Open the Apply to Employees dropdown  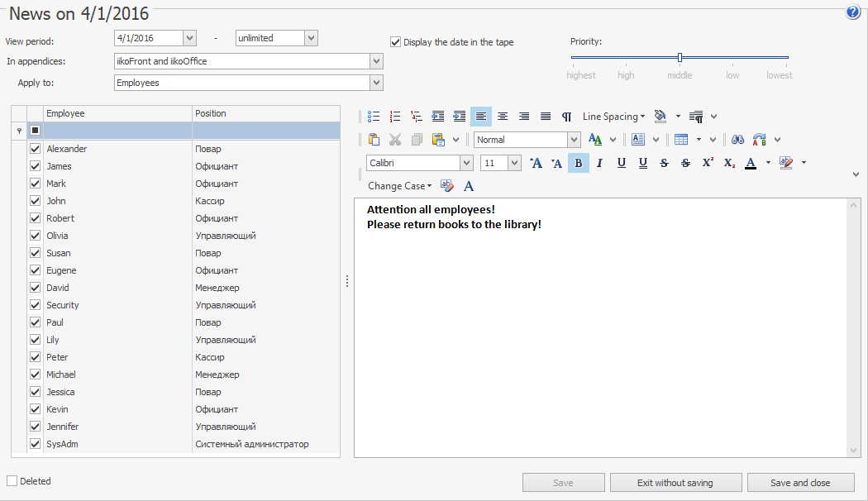pos(377,83)
